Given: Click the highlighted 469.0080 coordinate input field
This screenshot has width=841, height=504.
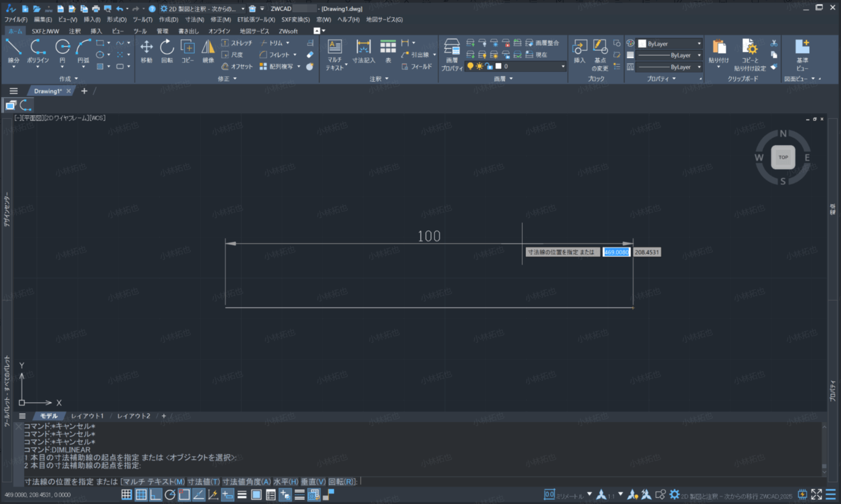Looking at the screenshot, I should 617,252.
